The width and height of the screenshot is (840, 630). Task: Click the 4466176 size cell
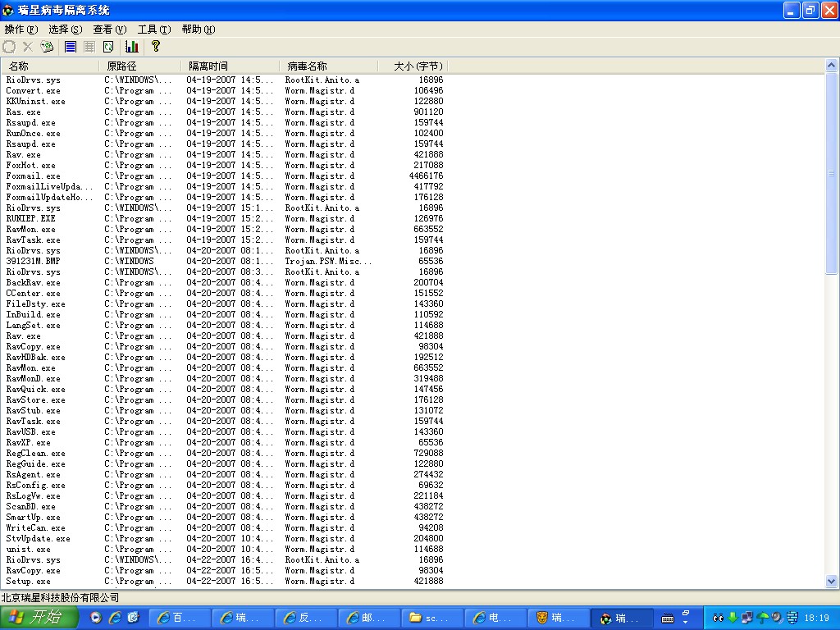pyautogui.click(x=426, y=176)
